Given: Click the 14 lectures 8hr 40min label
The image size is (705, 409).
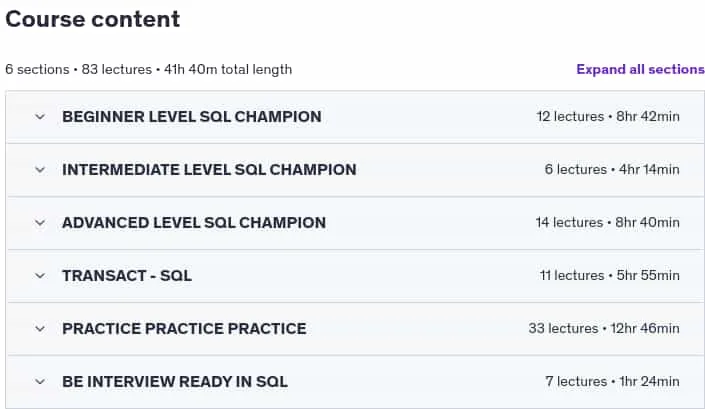Looking at the screenshot, I should [x=607, y=222].
